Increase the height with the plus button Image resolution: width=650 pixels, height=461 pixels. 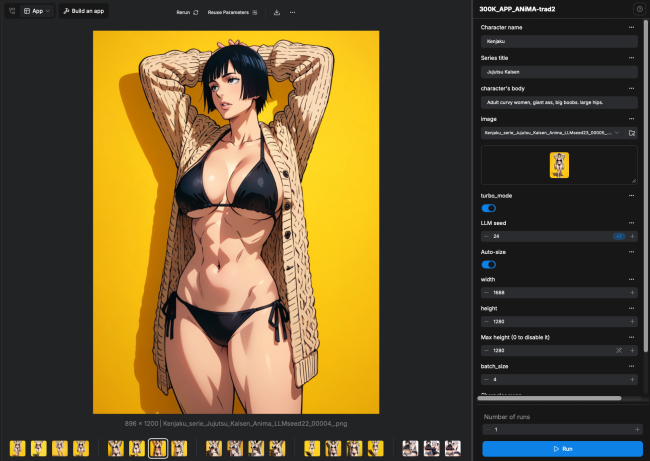pos(632,322)
